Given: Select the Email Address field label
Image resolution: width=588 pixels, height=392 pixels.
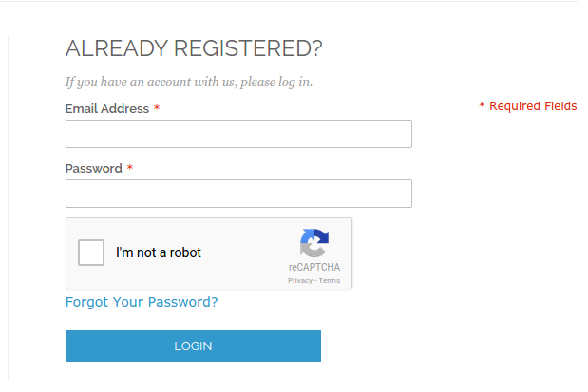Looking at the screenshot, I should [x=107, y=109].
